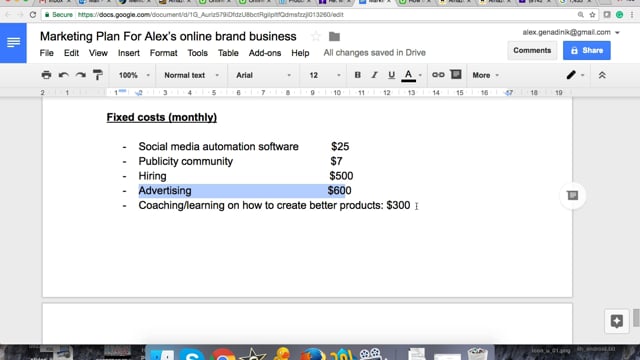The image size is (640, 360).
Task: Open the Normal text style dropdown
Action: point(191,75)
